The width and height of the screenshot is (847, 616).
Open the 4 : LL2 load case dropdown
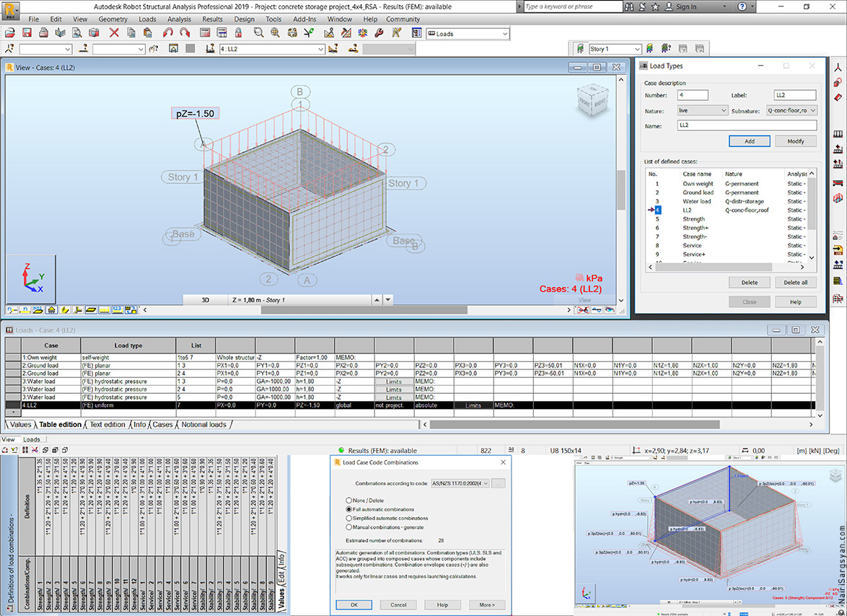(321, 49)
